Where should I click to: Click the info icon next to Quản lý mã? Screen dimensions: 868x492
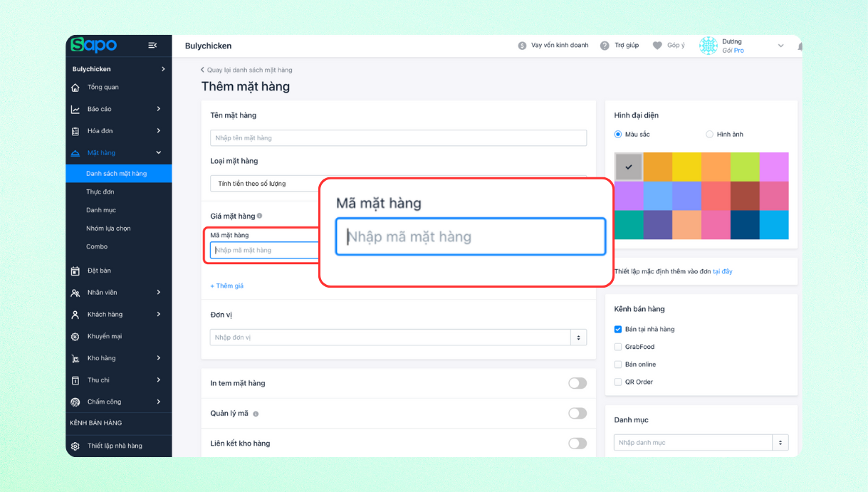coord(256,414)
